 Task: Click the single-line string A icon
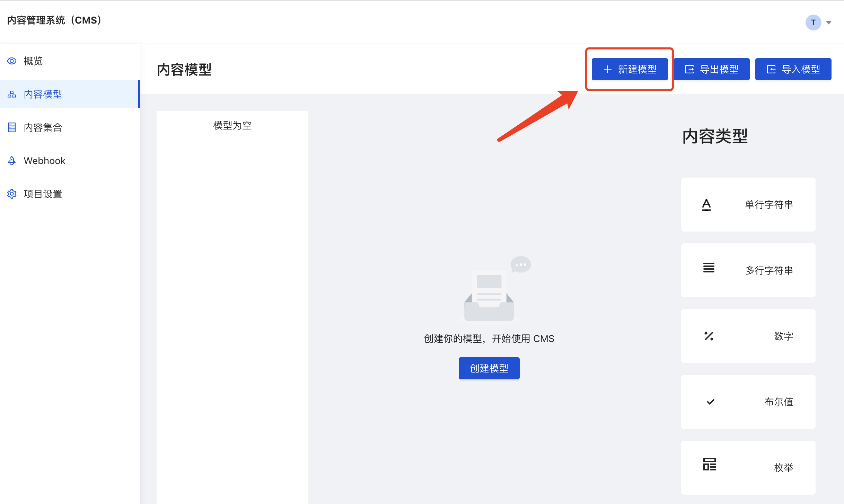coord(706,205)
